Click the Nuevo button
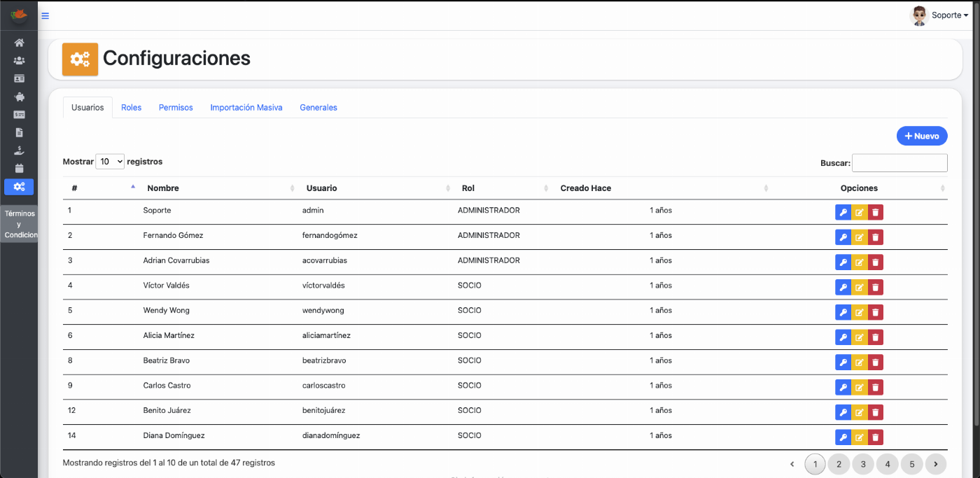980x478 pixels. (921, 136)
